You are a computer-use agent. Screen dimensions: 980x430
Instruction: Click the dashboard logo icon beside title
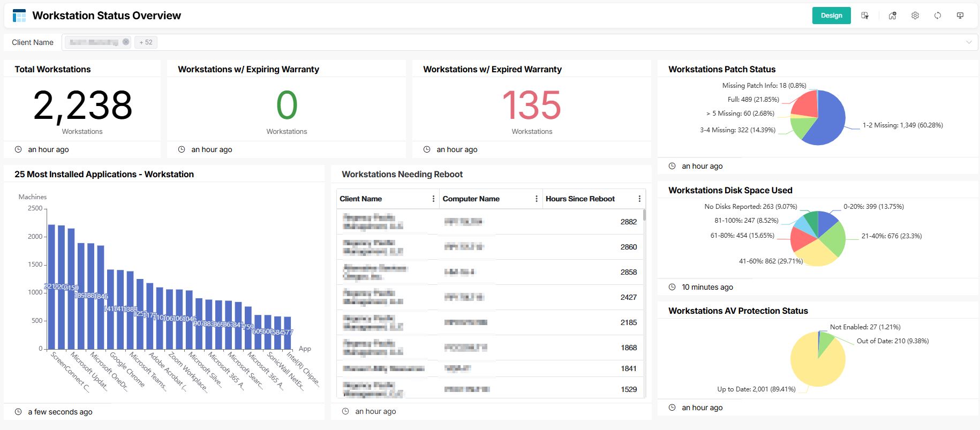pyautogui.click(x=19, y=16)
